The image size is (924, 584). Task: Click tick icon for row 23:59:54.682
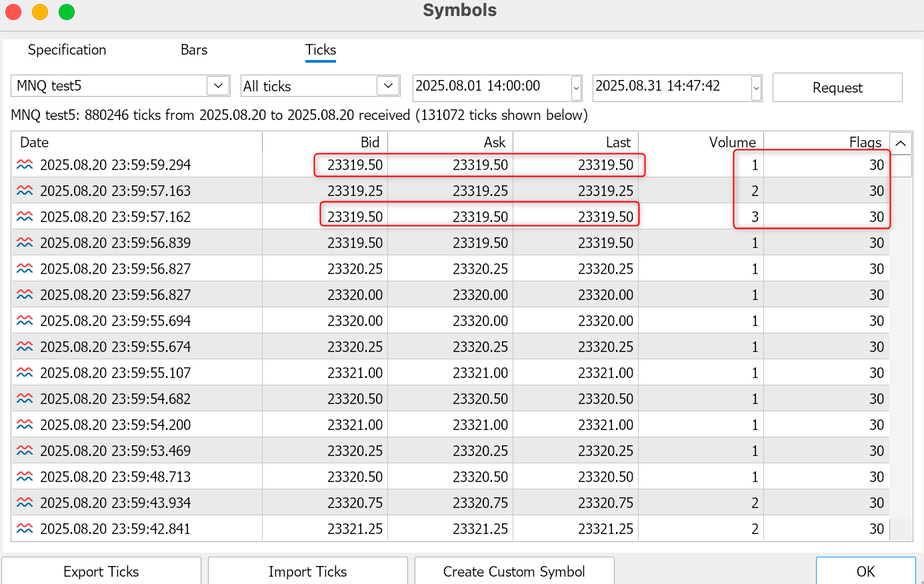point(25,399)
